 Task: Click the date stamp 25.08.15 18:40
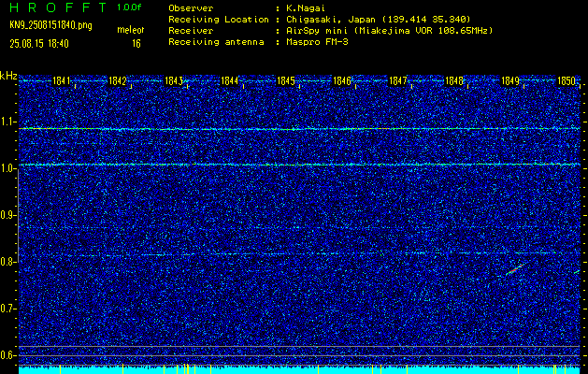[x=39, y=44]
